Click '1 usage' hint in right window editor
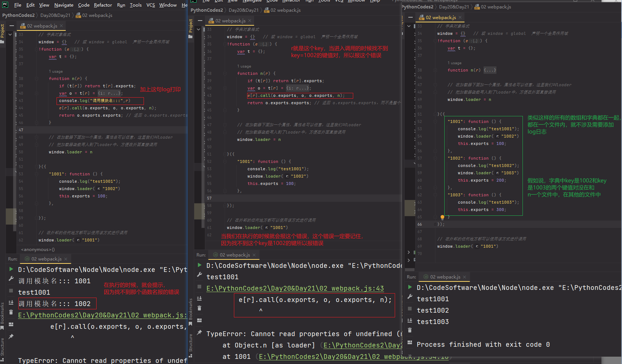The image size is (622, 364). pyautogui.click(x=455, y=63)
